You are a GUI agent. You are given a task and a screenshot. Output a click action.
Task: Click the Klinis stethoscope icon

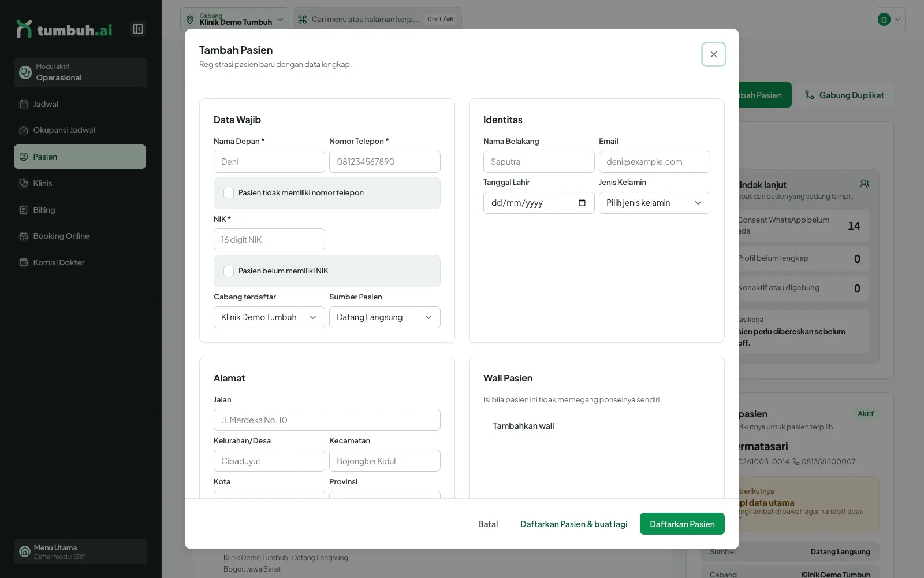(24, 183)
